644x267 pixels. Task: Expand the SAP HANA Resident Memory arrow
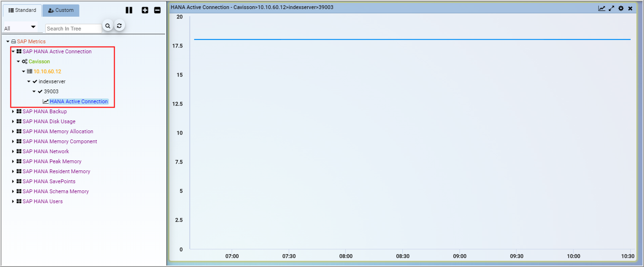click(x=13, y=171)
